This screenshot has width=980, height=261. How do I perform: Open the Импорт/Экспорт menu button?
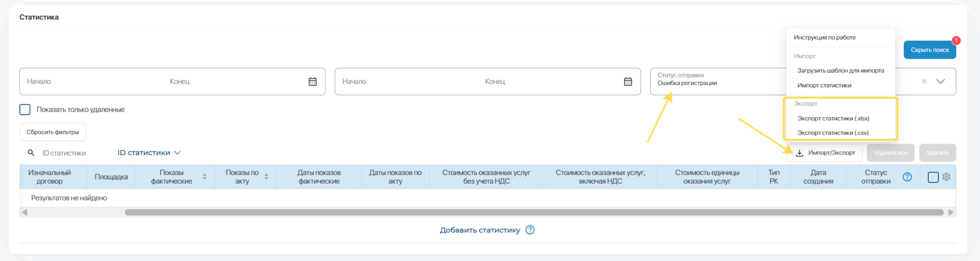pos(825,153)
